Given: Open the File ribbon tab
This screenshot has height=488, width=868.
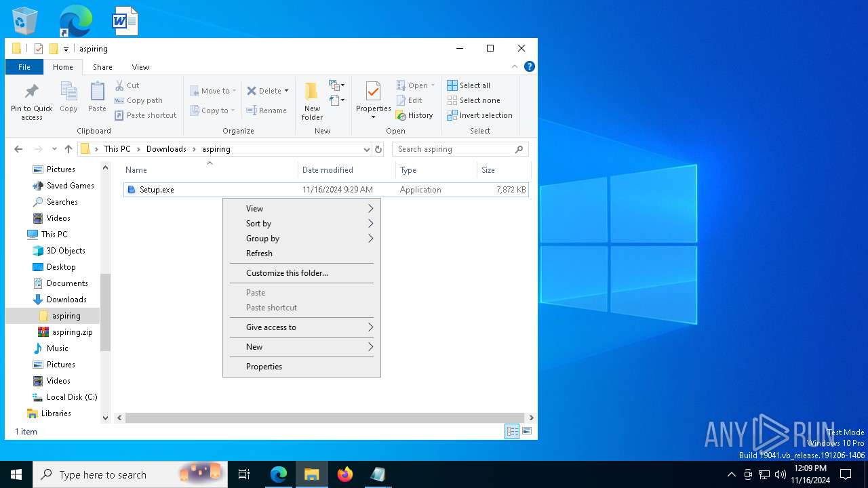Looking at the screenshot, I should click(24, 67).
